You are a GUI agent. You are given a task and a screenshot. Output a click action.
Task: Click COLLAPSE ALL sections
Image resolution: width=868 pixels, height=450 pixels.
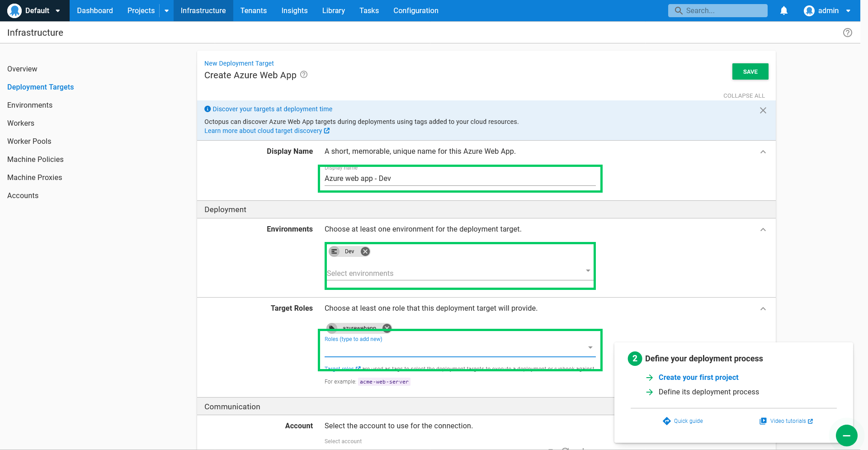[744, 95]
